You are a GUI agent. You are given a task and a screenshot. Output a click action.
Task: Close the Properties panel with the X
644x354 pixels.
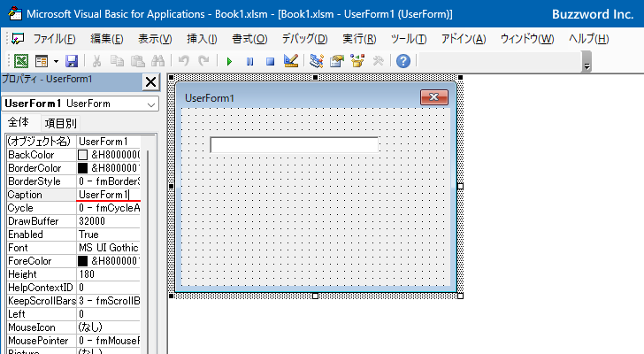[150, 82]
